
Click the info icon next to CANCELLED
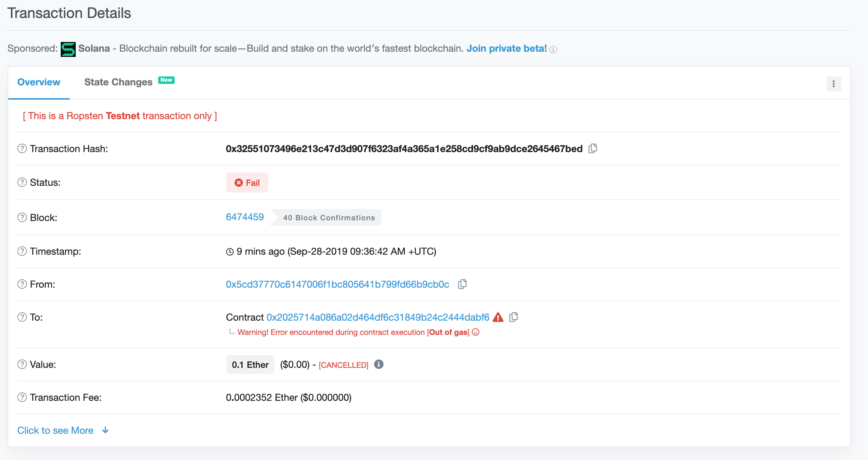[379, 364]
